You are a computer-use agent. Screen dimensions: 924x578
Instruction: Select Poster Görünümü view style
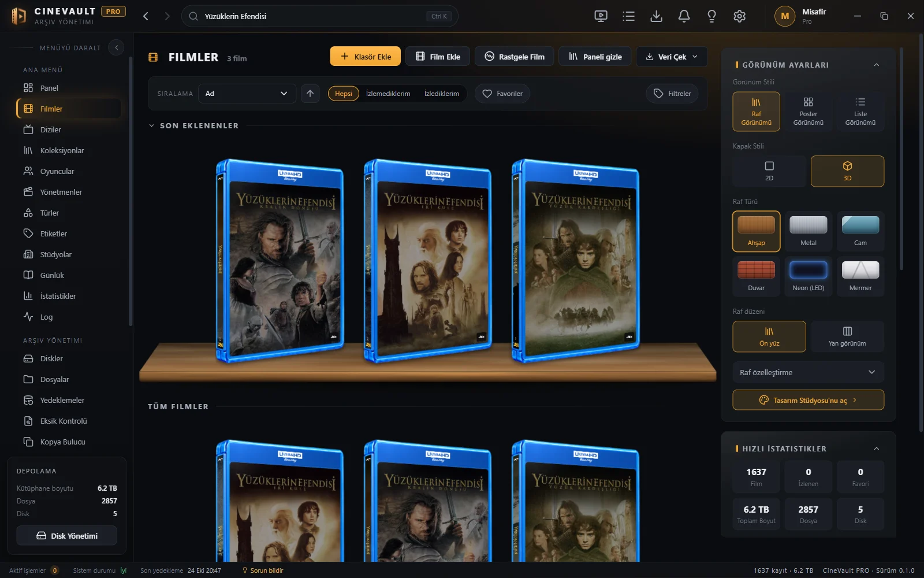click(808, 112)
